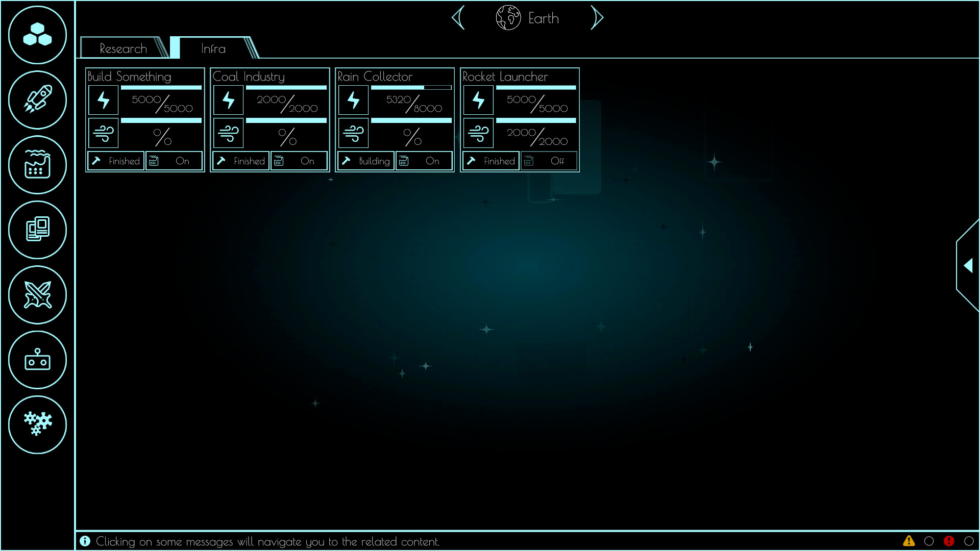Open the factory/industry panel icon
Image resolution: width=980 pixels, height=551 pixels.
37,165
